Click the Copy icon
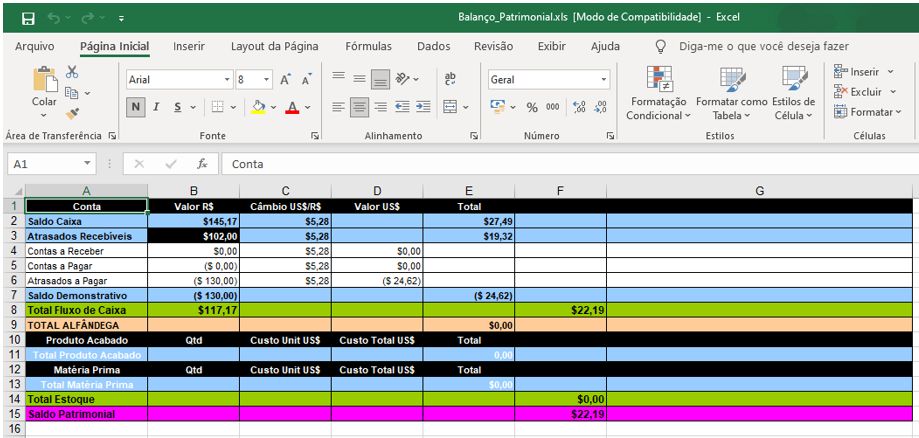The height and width of the screenshot is (438, 919). tap(72, 93)
